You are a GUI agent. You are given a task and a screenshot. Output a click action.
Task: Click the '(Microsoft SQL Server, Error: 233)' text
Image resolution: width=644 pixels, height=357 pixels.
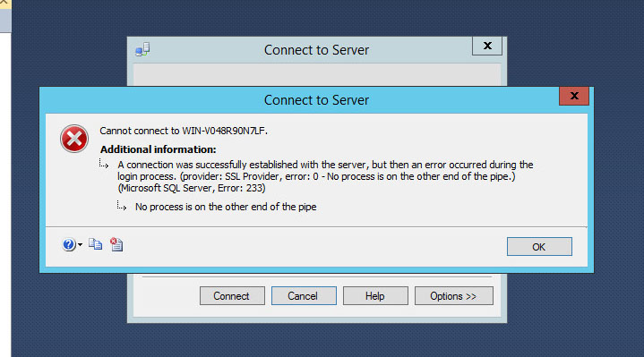click(x=192, y=189)
